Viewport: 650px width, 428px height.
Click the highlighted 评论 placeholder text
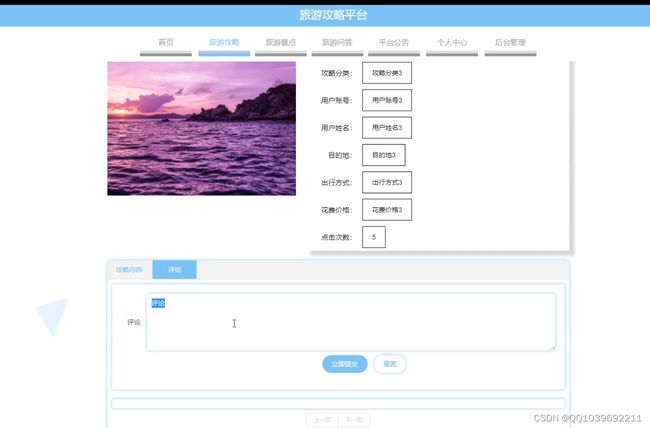click(x=158, y=303)
